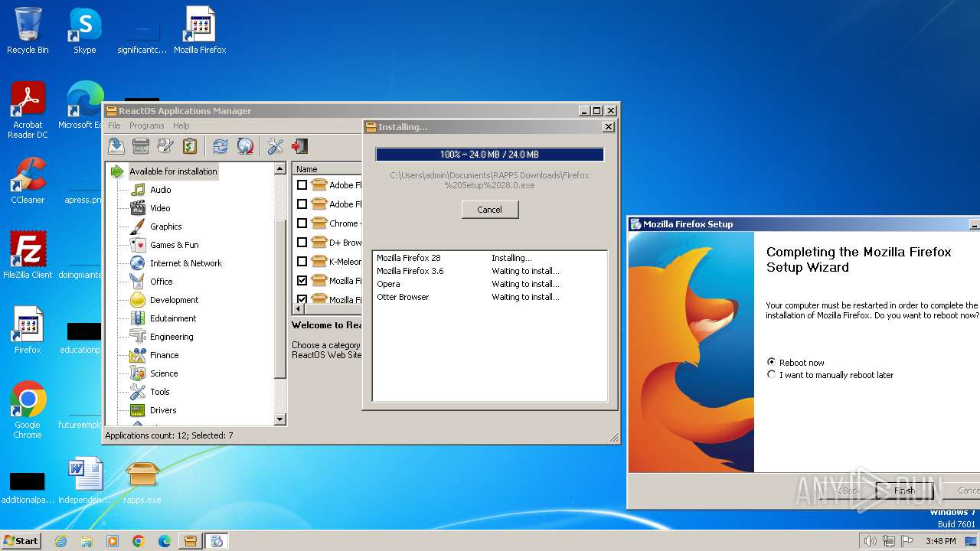Select the Science category

pyautogui.click(x=164, y=373)
